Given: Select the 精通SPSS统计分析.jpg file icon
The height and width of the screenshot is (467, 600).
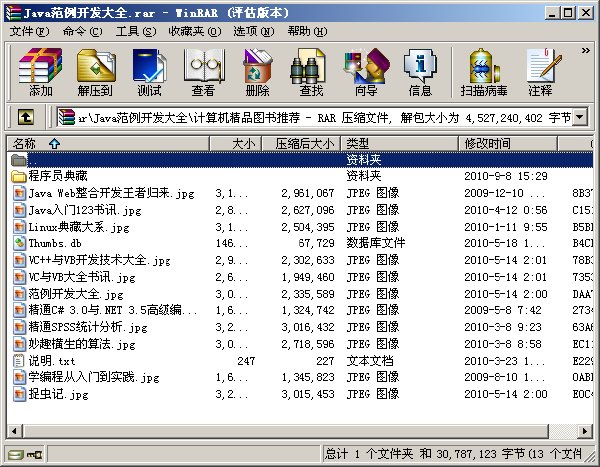Looking at the screenshot, I should (x=19, y=327).
